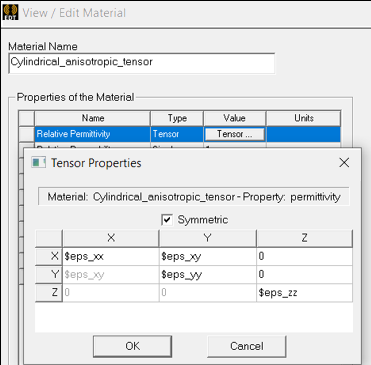Screen dimensions: 371x365
Task: Open the Tensor ... value button
Action: (x=235, y=134)
